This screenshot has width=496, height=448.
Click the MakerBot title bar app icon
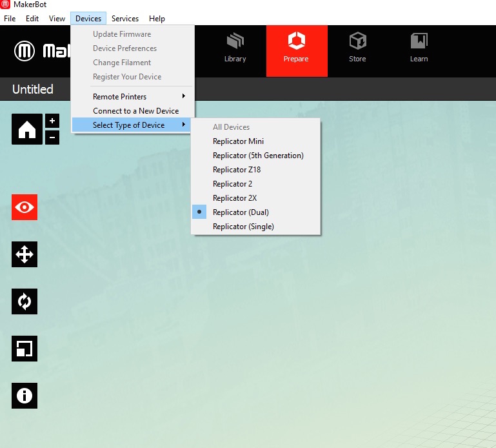[x=5, y=5]
